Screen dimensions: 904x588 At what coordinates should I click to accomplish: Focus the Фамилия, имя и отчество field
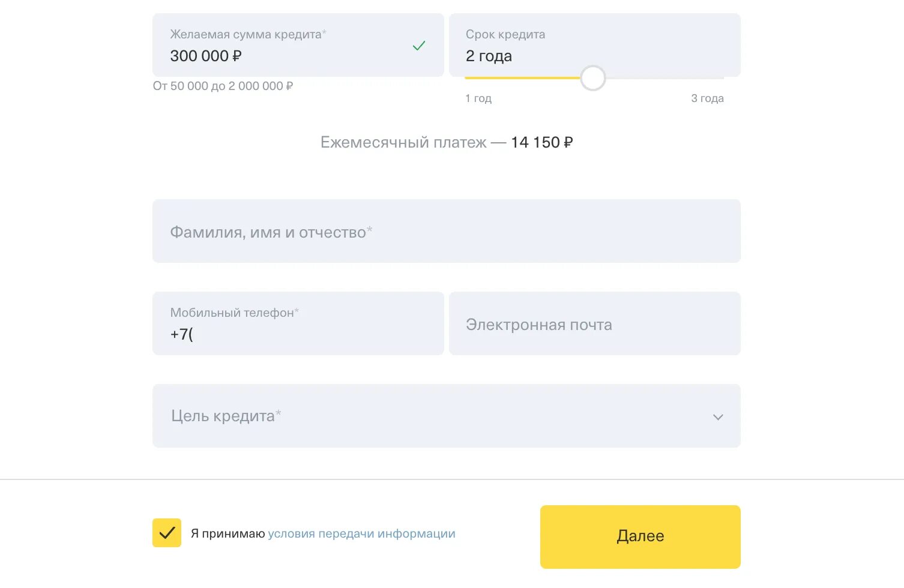(x=446, y=232)
